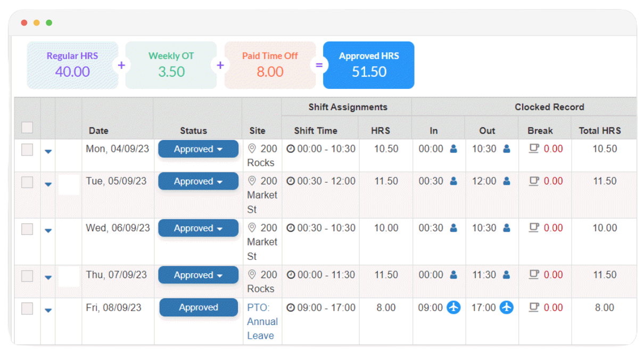The image size is (644, 350).
Task: Expand the Mon, 04/09/23 row arrow
Action: pyautogui.click(x=48, y=152)
